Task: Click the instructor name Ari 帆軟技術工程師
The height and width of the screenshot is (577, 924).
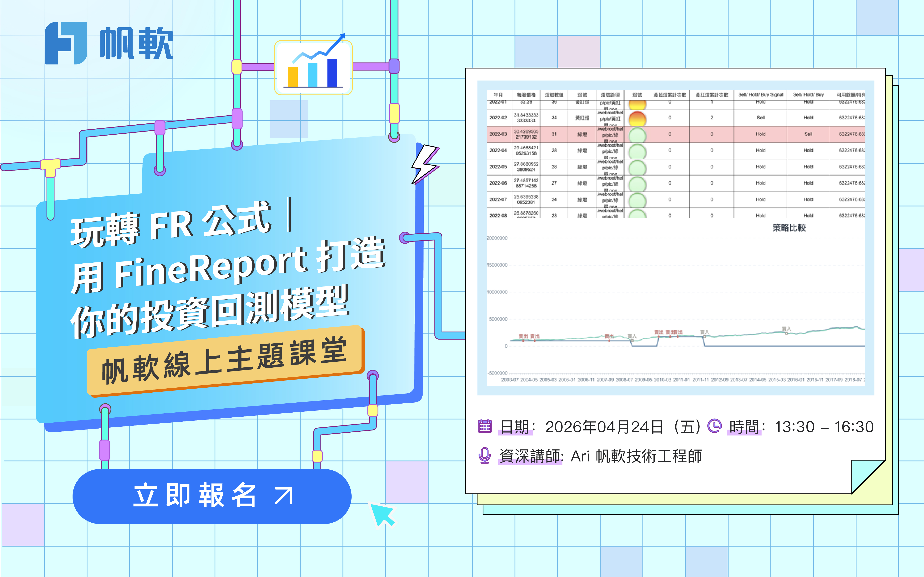Action: tap(636, 456)
